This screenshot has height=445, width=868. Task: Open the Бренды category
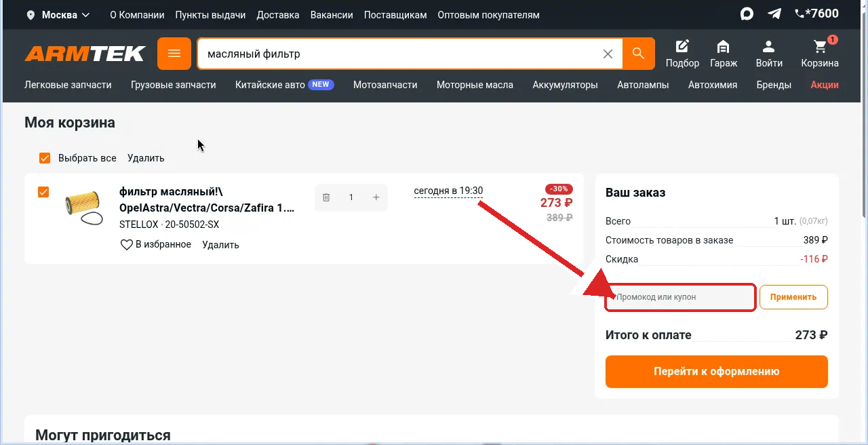point(774,85)
